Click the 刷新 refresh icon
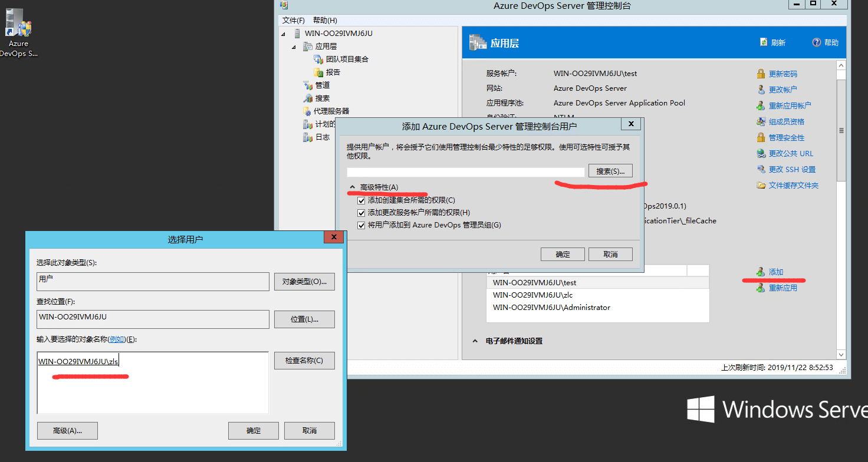This screenshot has height=462, width=868. pyautogui.click(x=764, y=42)
